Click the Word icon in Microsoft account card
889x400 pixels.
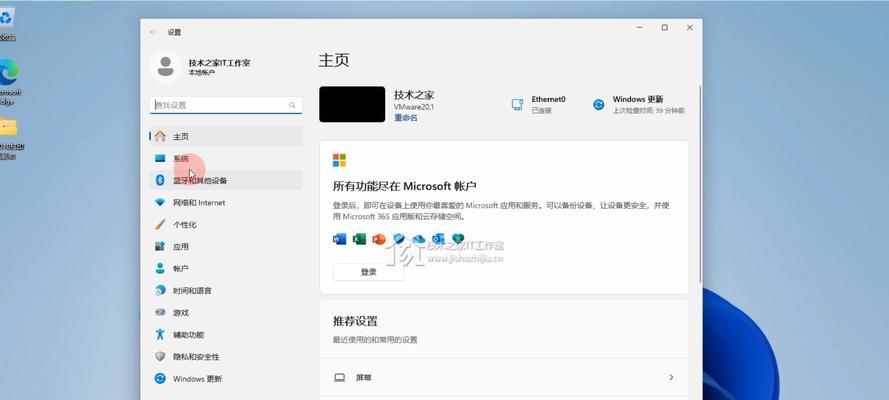(340, 239)
